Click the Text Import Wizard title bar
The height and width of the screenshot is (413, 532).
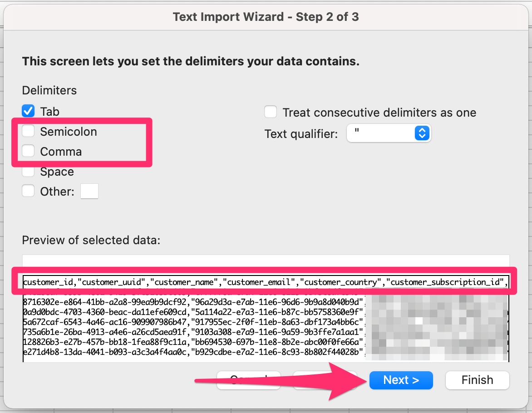[266, 17]
